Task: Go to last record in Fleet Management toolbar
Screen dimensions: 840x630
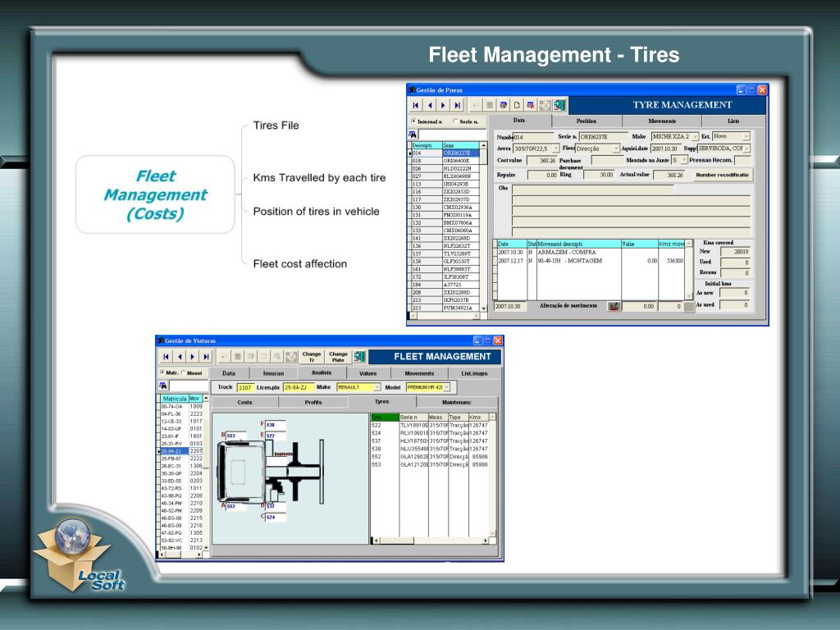Action: pyautogui.click(x=206, y=356)
